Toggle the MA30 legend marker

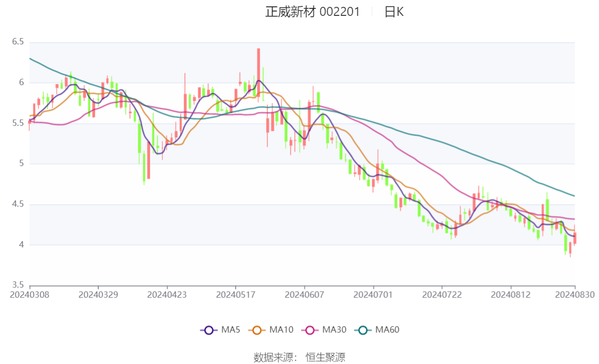(310, 330)
